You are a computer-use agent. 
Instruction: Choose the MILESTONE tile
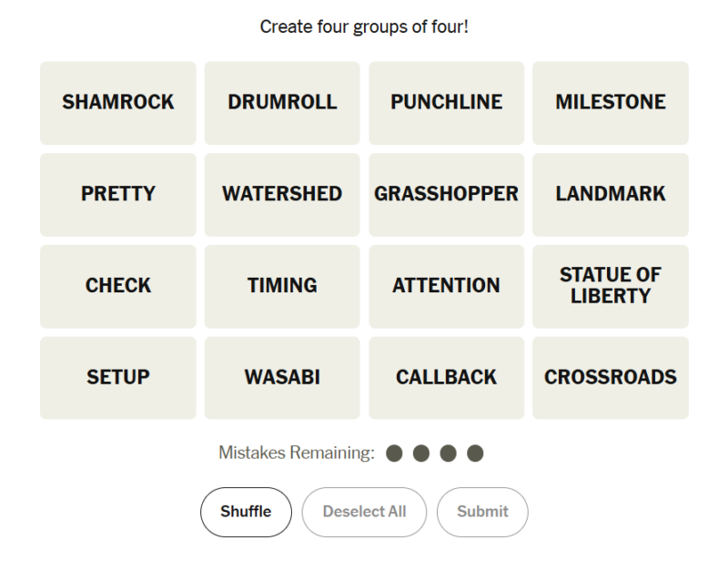(611, 102)
